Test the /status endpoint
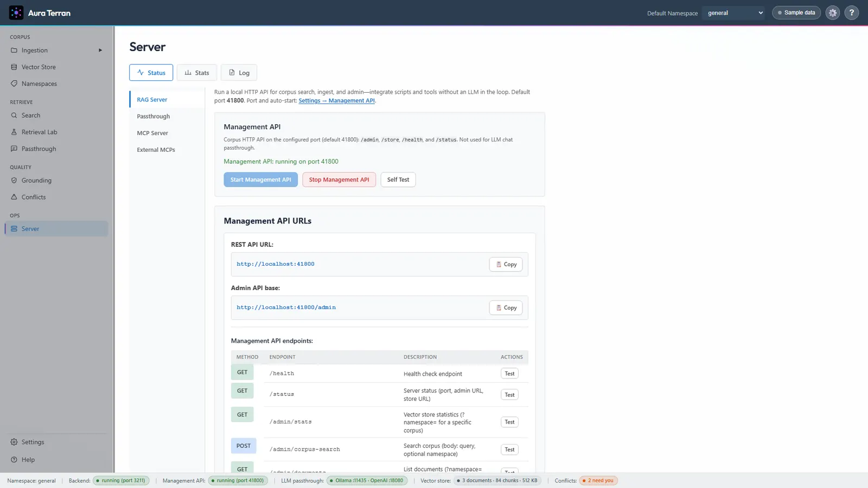Image resolution: width=868 pixels, height=488 pixels. click(509, 395)
